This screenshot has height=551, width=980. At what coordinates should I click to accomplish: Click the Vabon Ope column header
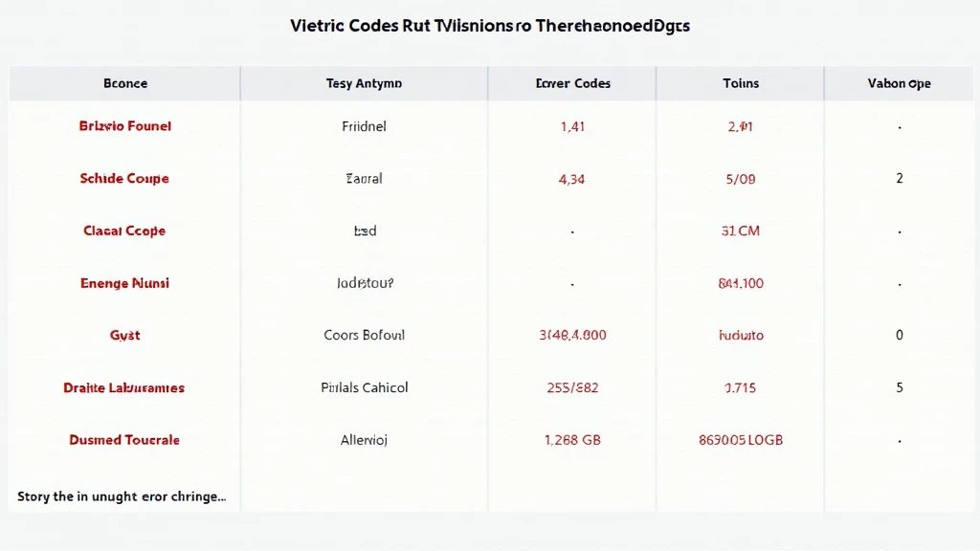click(x=899, y=83)
